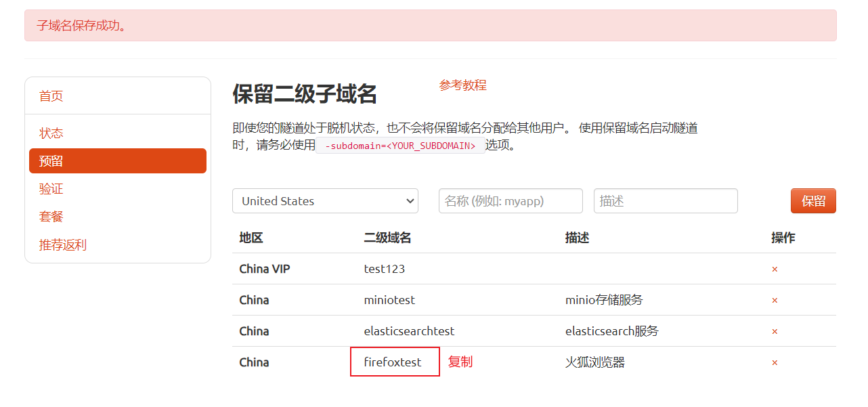Remove the miniotest reserved subdomain
868x407 pixels.
pyautogui.click(x=775, y=301)
